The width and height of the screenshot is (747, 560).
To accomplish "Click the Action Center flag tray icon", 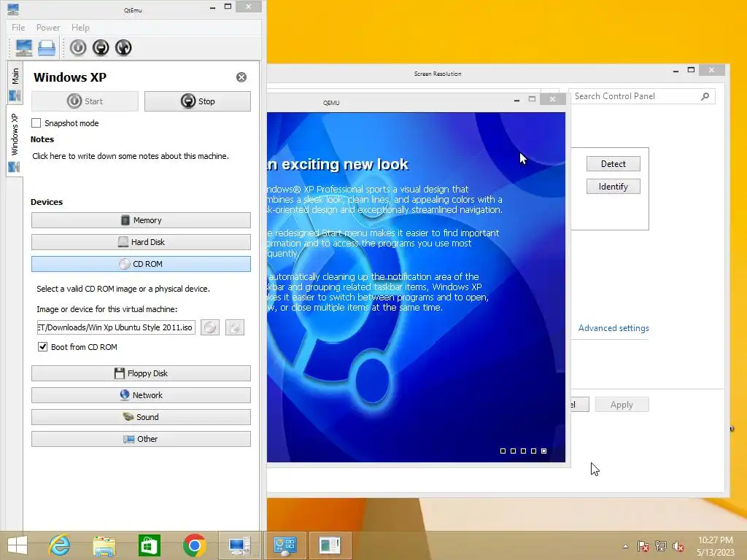I will tap(643, 546).
